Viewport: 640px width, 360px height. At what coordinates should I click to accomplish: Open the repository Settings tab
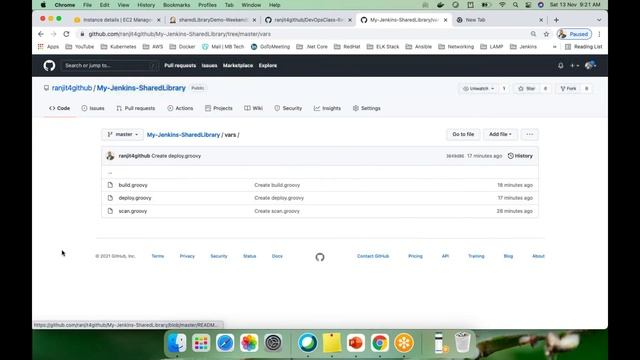pyautogui.click(x=367, y=108)
